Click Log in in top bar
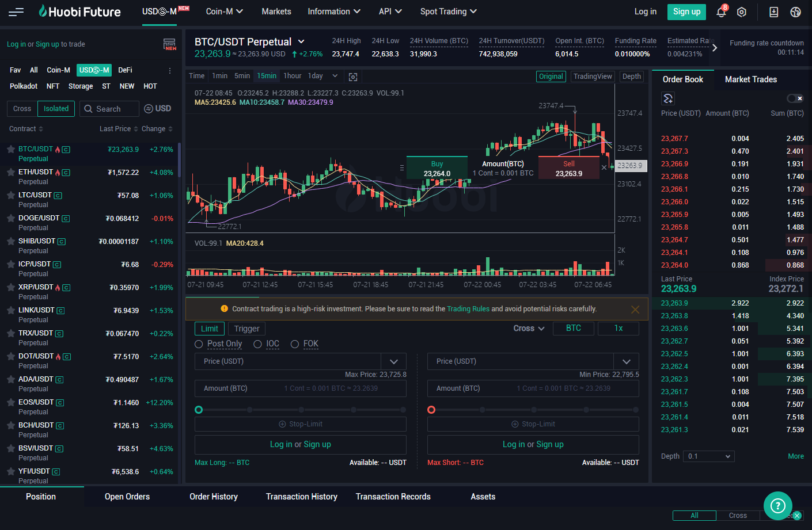Screen dimensions: 812x530 646,12
